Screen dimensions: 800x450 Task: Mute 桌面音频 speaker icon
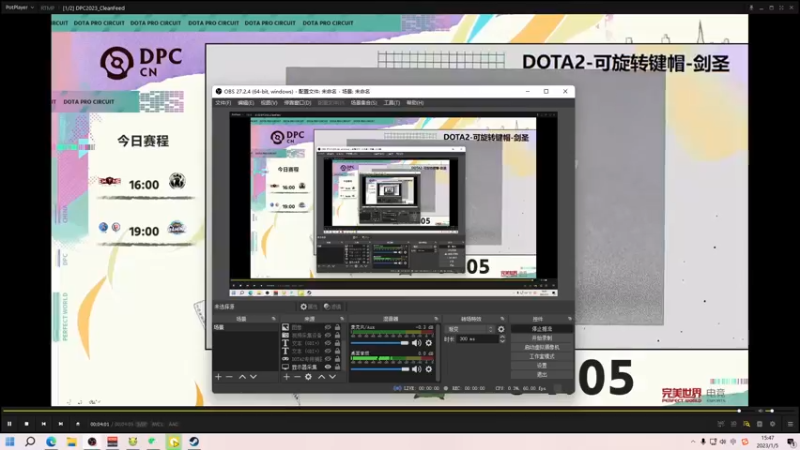point(417,369)
